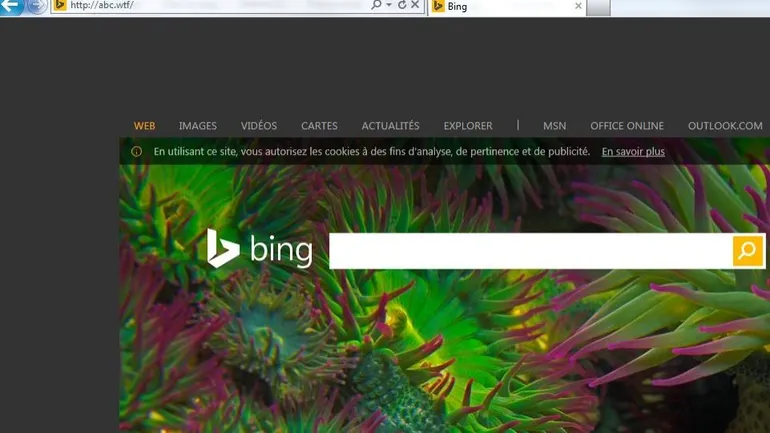
Task: Click the browser Back arrow button
Action: coord(10,5)
